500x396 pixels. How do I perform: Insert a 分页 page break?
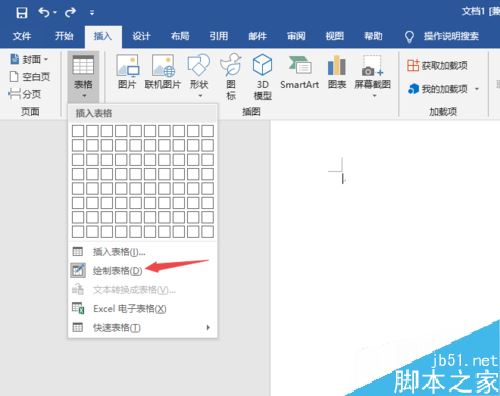[25, 94]
